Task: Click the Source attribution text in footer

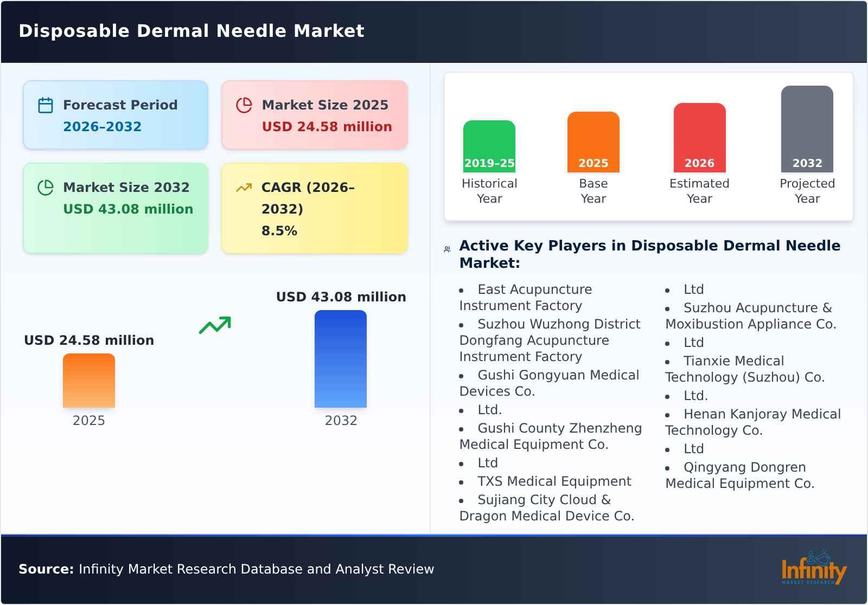Action: pos(226,569)
